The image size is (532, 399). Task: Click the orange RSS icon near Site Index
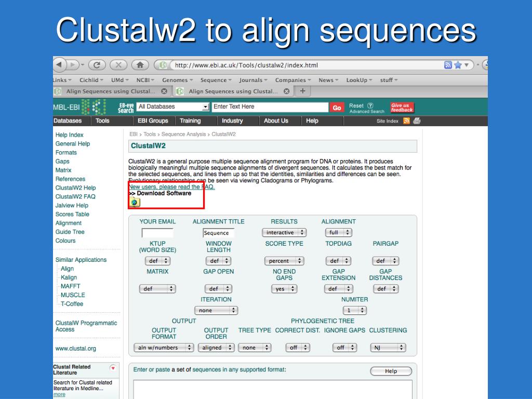[x=406, y=121]
